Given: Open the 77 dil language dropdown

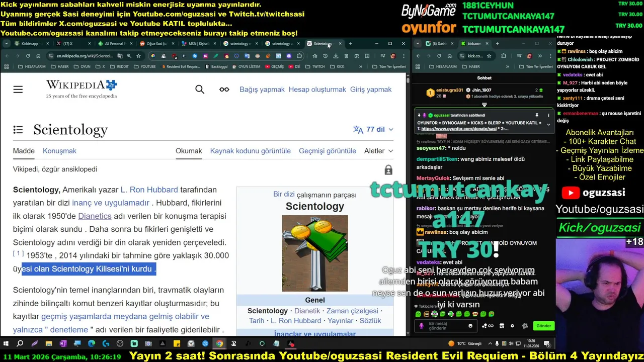Looking at the screenshot, I should pyautogui.click(x=373, y=129).
